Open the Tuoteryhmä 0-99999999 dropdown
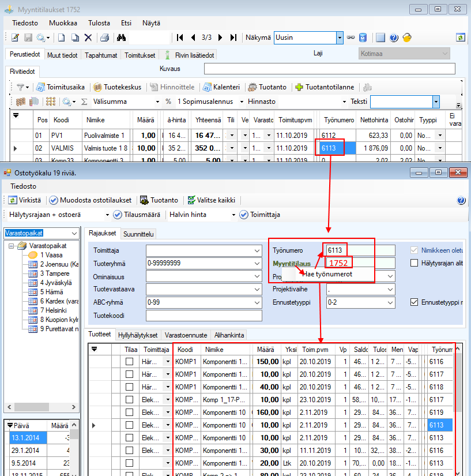 [257, 263]
